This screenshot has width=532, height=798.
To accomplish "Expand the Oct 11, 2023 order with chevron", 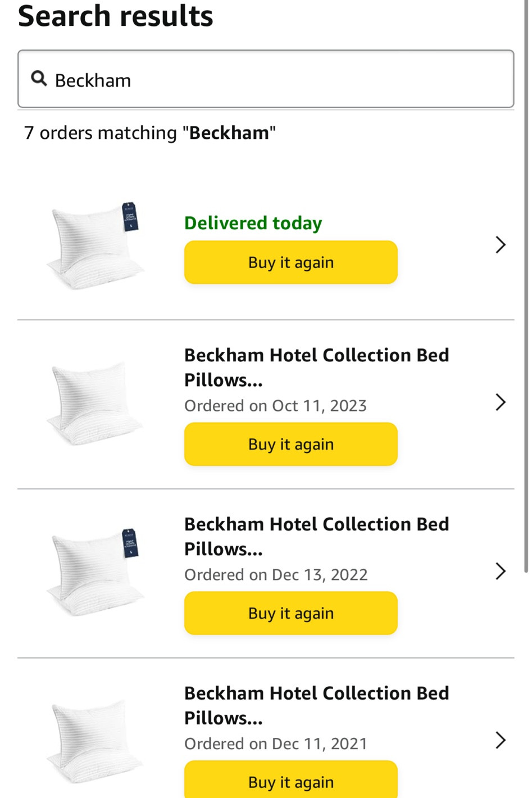I will [x=500, y=402].
